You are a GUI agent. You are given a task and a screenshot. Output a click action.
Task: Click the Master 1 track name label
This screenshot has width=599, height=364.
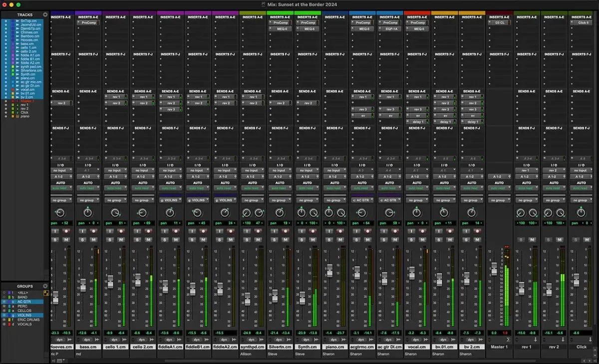[x=499, y=347]
